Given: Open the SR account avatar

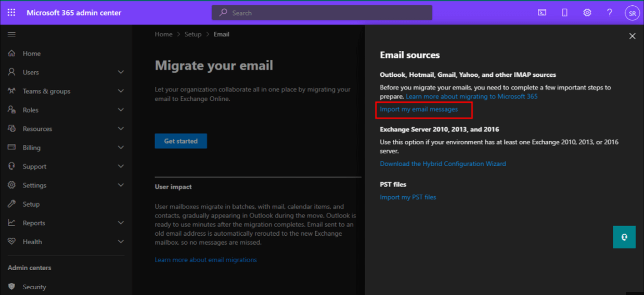Looking at the screenshot, I should point(632,13).
